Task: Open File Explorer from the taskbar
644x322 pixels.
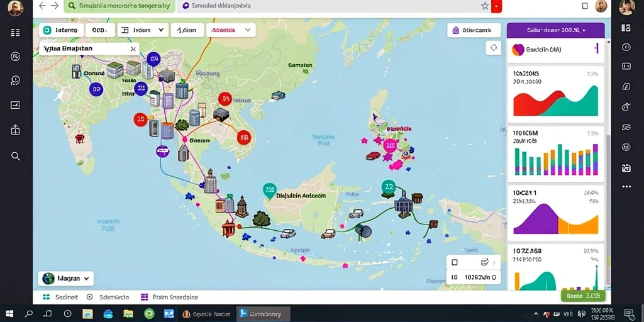Action: click(128, 314)
